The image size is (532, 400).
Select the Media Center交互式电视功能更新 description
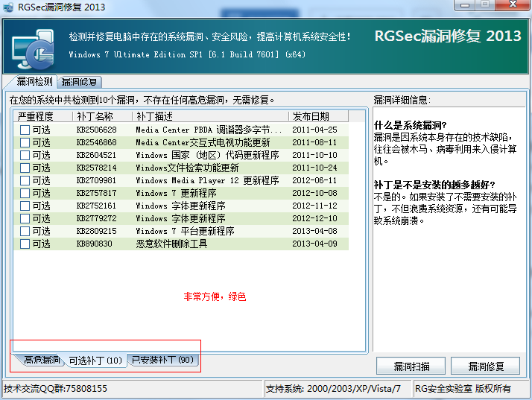[203, 142]
